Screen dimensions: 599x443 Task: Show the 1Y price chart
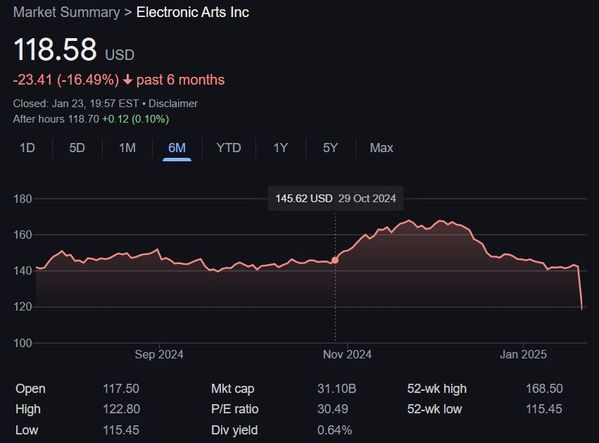tap(280, 148)
